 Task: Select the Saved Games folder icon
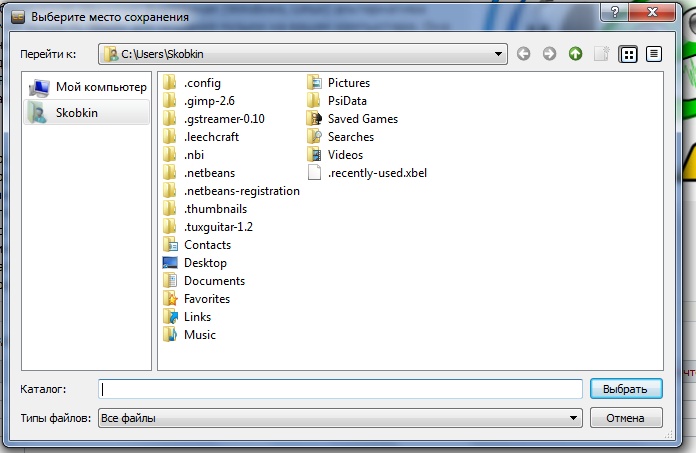(314, 119)
